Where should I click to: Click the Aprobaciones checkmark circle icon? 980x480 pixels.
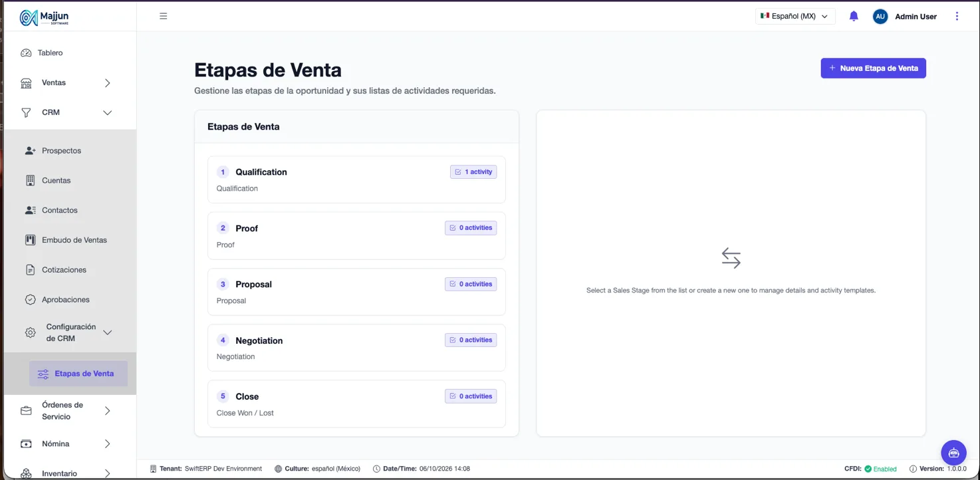pyautogui.click(x=30, y=300)
